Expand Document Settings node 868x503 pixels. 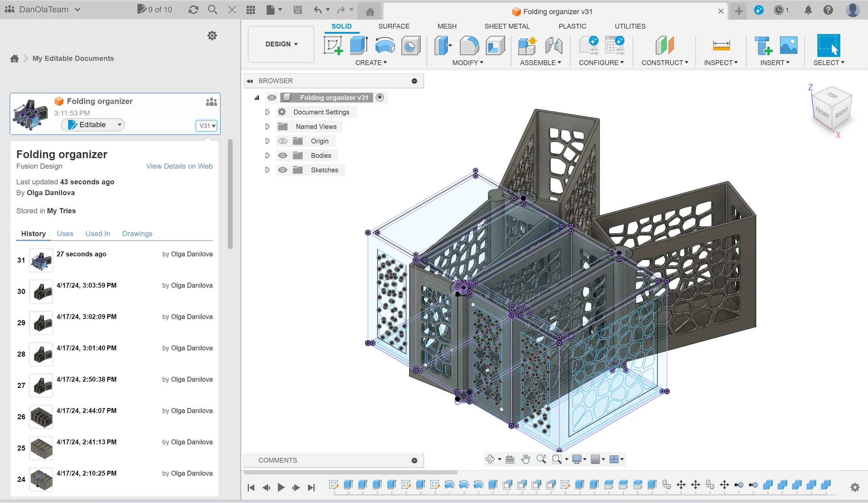tap(267, 112)
